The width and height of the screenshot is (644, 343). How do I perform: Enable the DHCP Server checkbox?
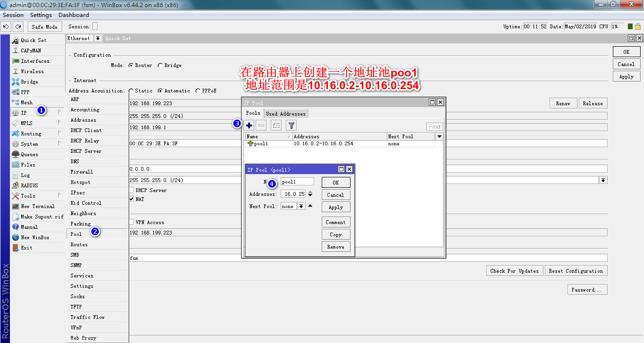pyautogui.click(x=131, y=190)
